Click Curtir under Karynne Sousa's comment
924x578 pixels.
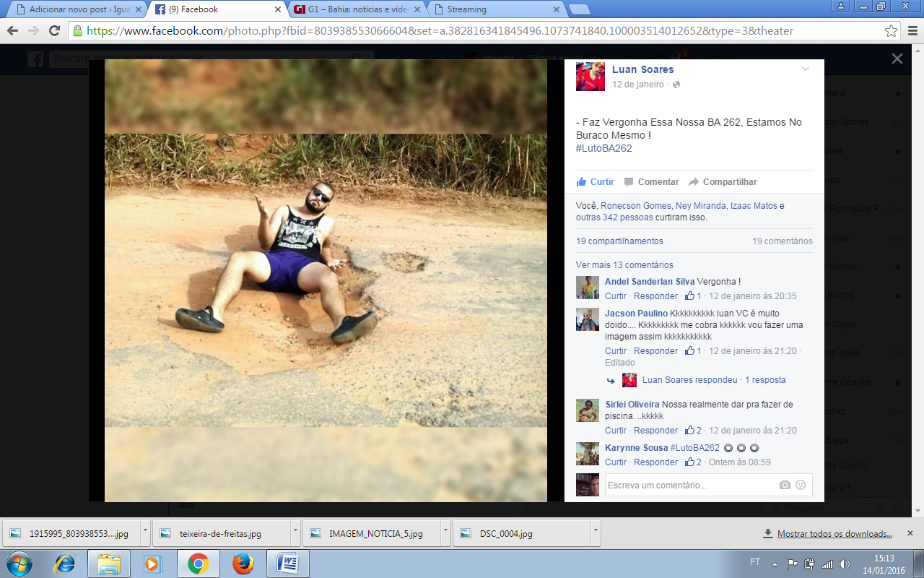(616, 462)
